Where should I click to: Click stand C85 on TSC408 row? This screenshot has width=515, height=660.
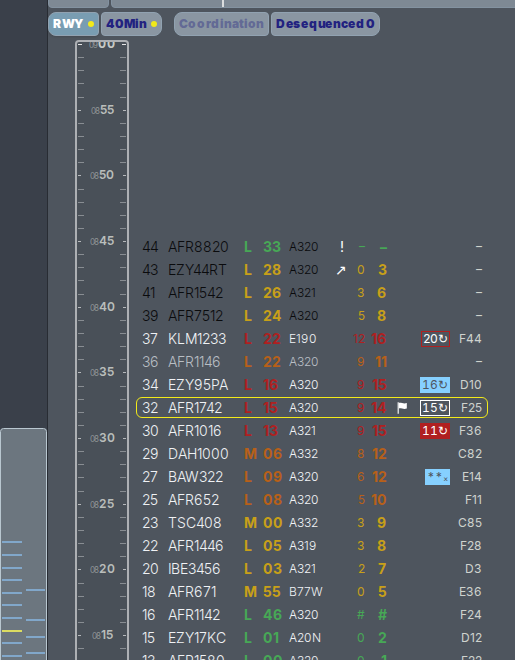click(470, 523)
